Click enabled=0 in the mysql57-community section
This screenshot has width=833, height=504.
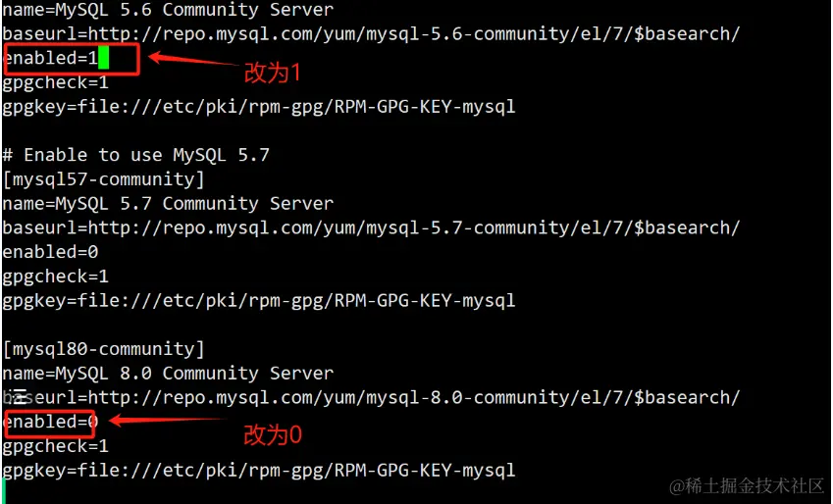pos(51,252)
